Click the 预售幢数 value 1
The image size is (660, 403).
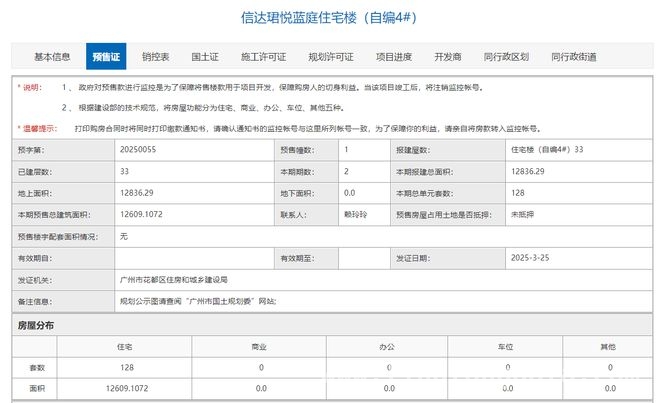[346, 149]
